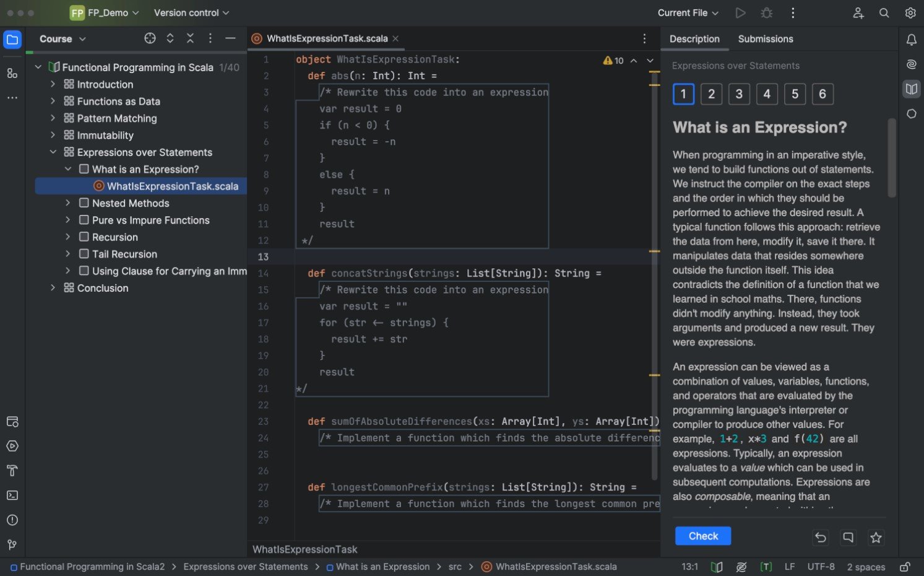924x576 pixels.
Task: Switch to the Submissions tab
Action: coord(766,38)
